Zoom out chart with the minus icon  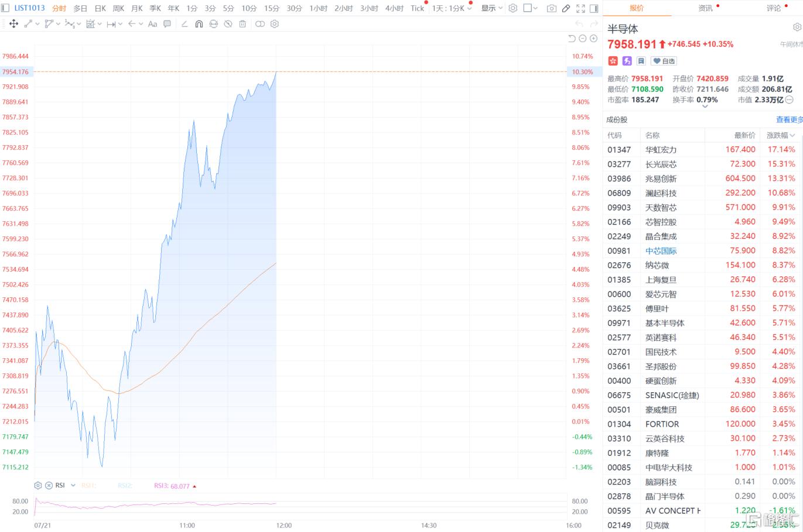pos(582,39)
